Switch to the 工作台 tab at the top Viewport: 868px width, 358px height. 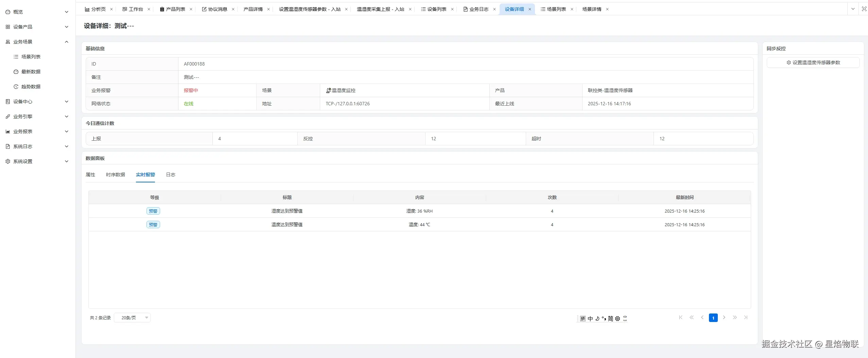[135, 9]
